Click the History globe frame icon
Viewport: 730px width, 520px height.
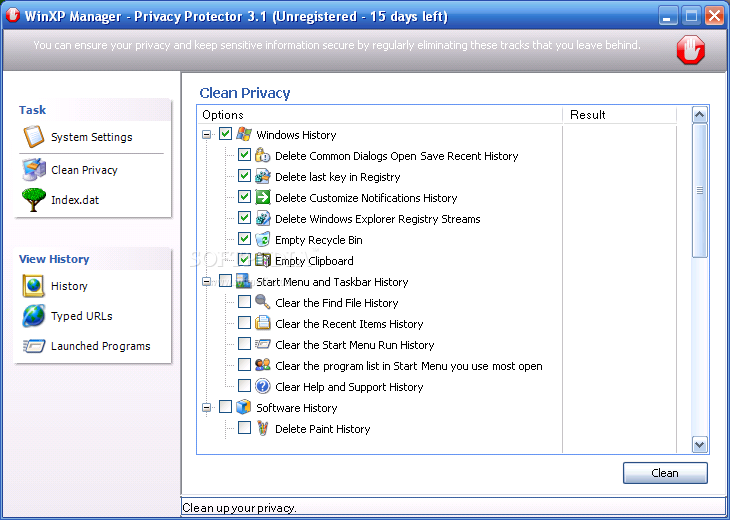pos(34,285)
